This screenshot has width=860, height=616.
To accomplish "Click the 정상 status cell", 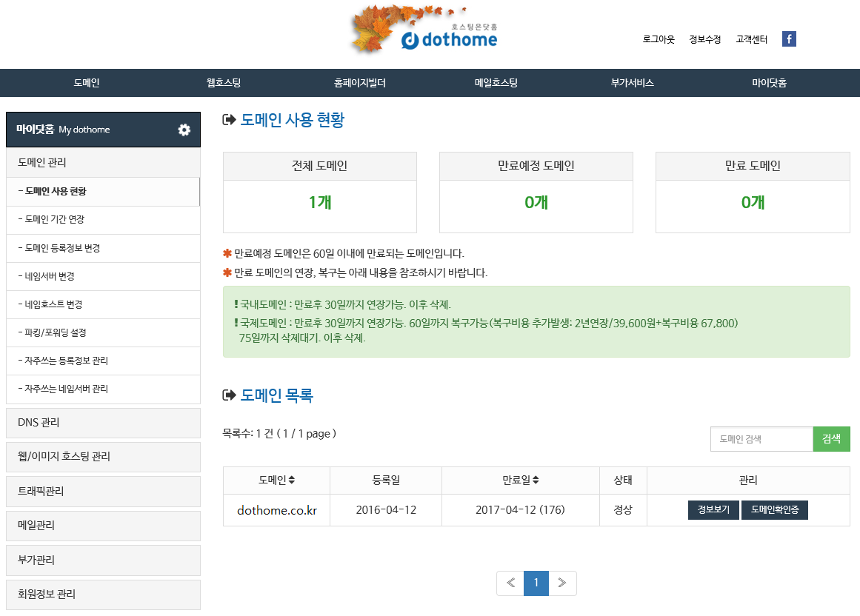I will coord(623,510).
